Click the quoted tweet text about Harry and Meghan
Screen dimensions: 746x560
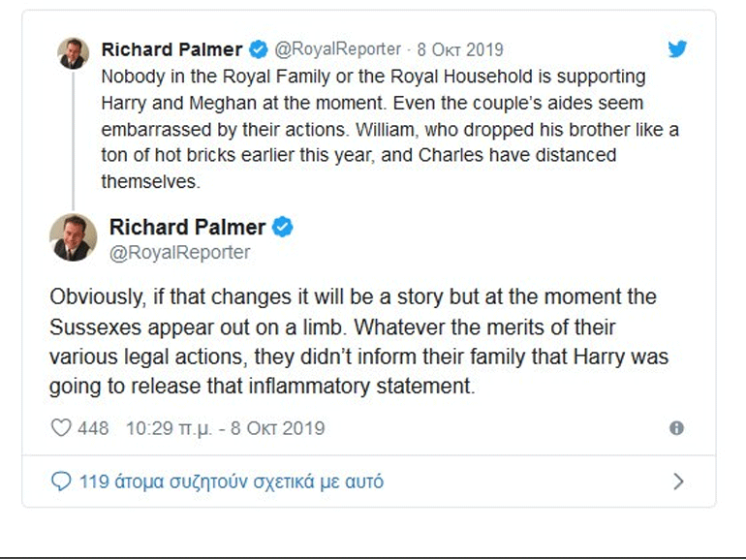(x=373, y=128)
